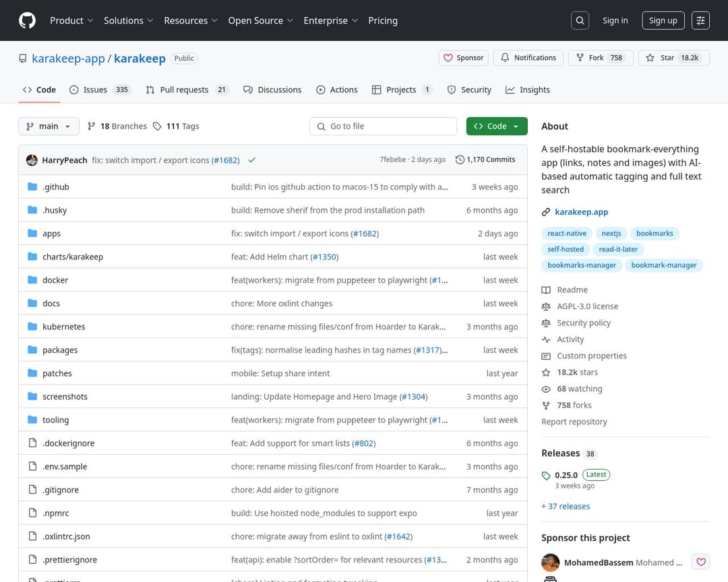Switch to the Projects tab

tap(402, 90)
